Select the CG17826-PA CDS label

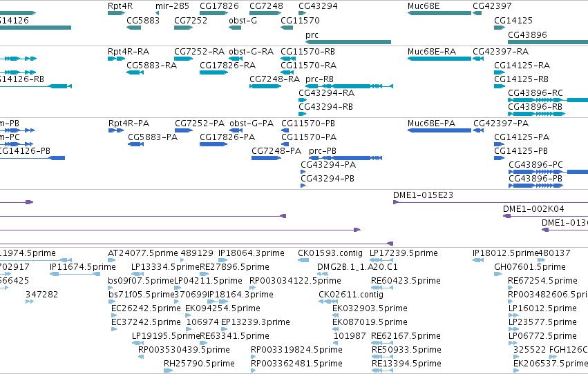[x=227, y=137]
